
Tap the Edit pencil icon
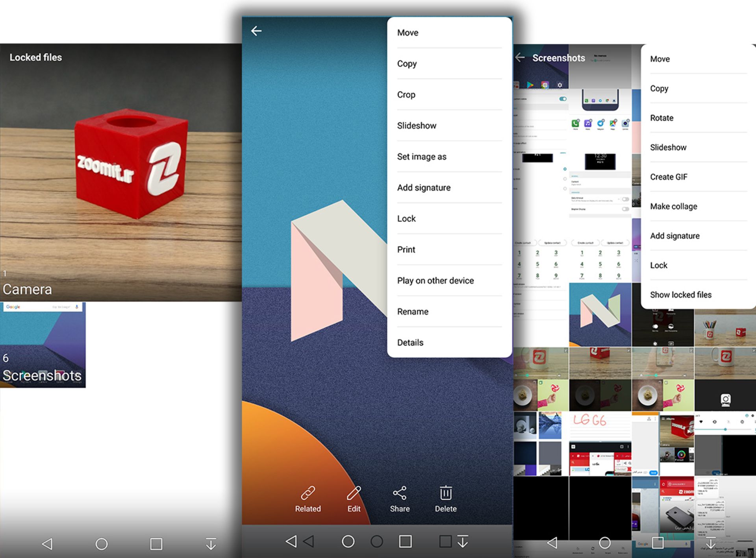(x=354, y=493)
